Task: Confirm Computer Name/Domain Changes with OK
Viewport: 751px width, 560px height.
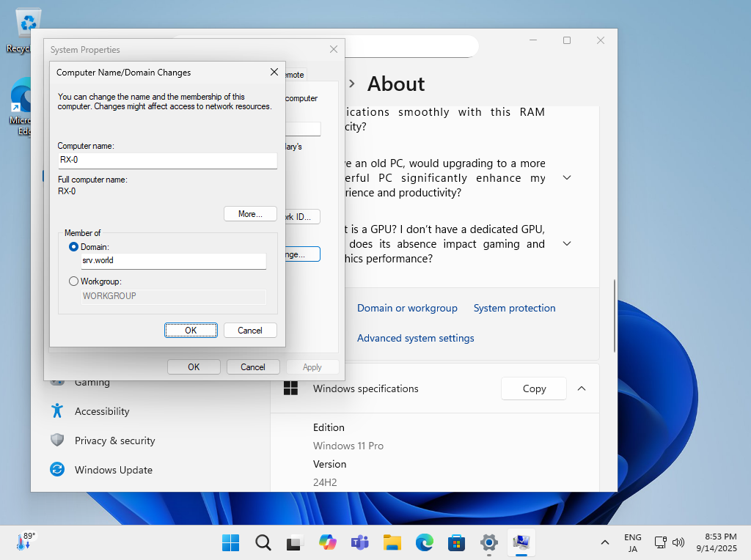Action: (191, 331)
